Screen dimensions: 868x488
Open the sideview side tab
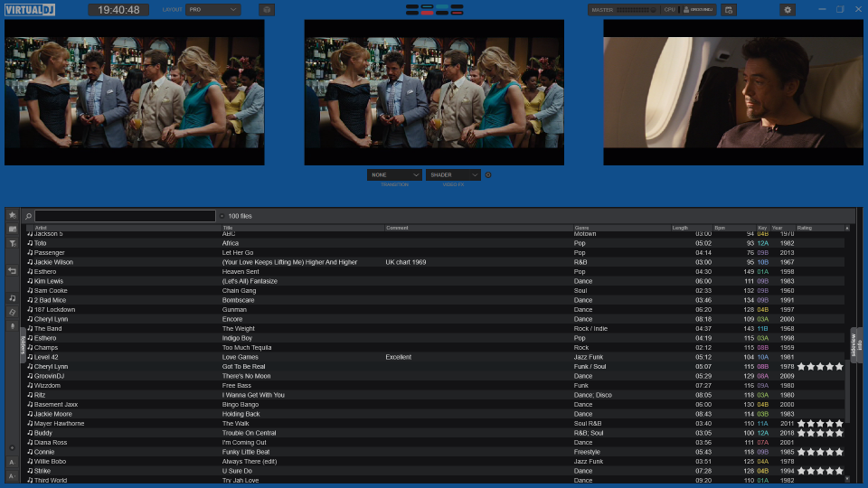click(x=854, y=344)
